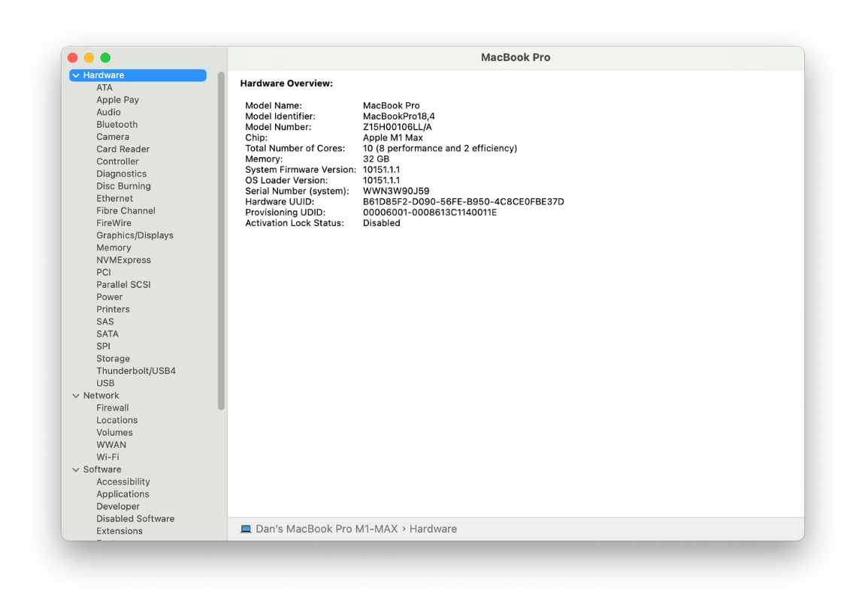Open SAS sidebar entry
This screenshot has width=865, height=616.
[105, 322]
